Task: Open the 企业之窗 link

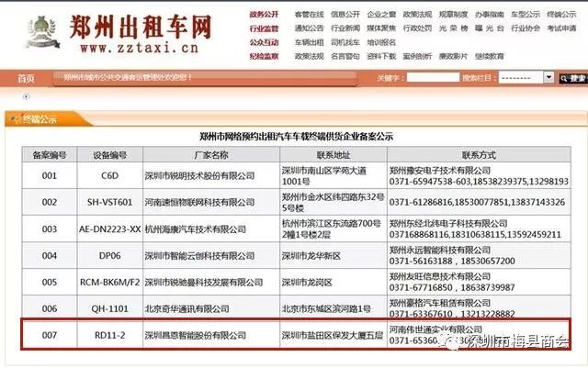Action: (x=381, y=15)
